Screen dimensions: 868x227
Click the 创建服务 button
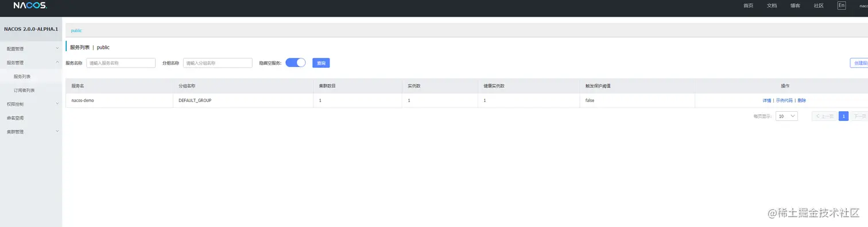coord(859,63)
